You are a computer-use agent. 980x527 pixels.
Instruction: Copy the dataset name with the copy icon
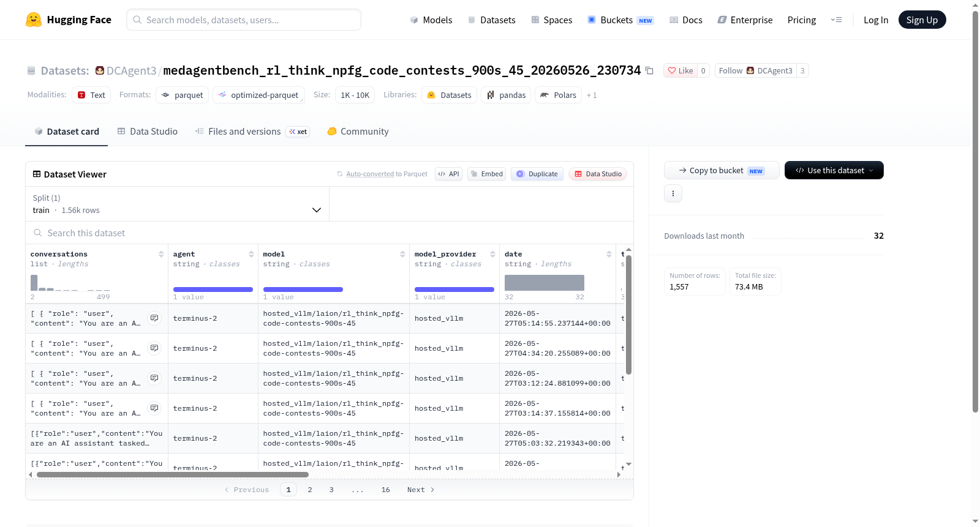point(650,71)
